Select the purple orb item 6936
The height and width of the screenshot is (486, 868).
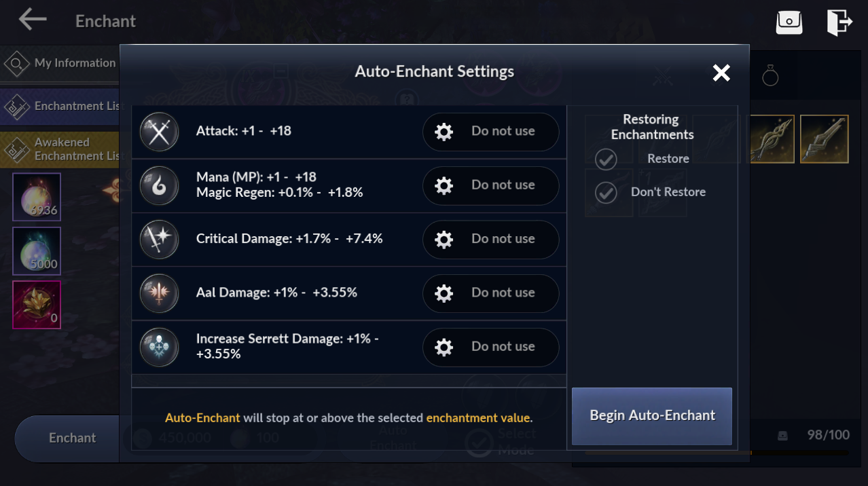click(37, 197)
